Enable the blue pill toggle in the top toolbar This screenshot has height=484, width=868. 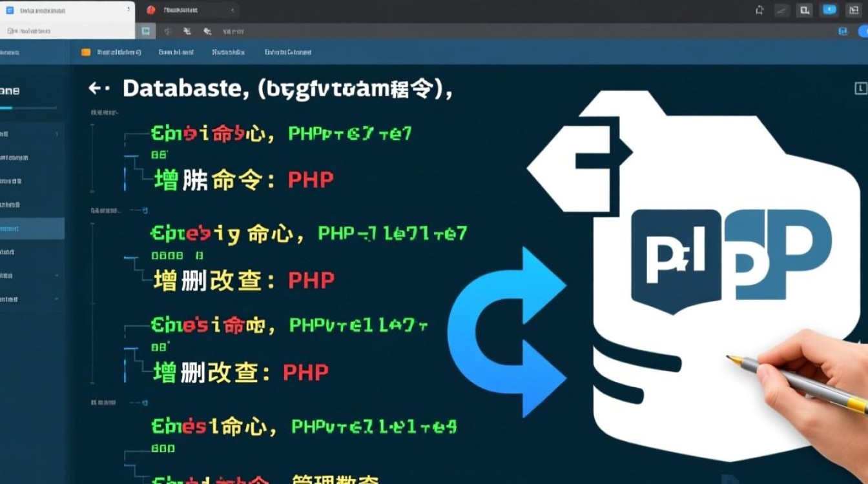click(x=829, y=10)
